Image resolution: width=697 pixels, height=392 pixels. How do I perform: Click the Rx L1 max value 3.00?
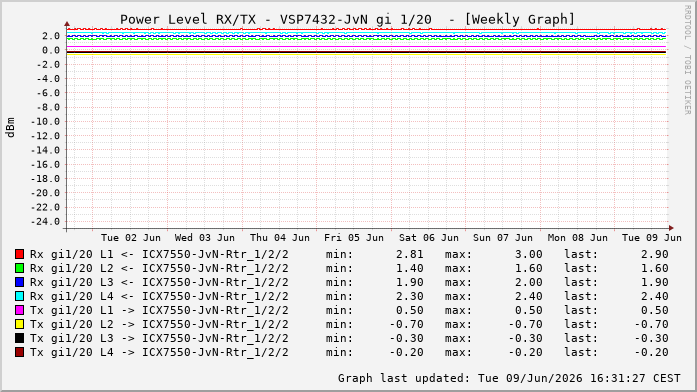(x=529, y=254)
